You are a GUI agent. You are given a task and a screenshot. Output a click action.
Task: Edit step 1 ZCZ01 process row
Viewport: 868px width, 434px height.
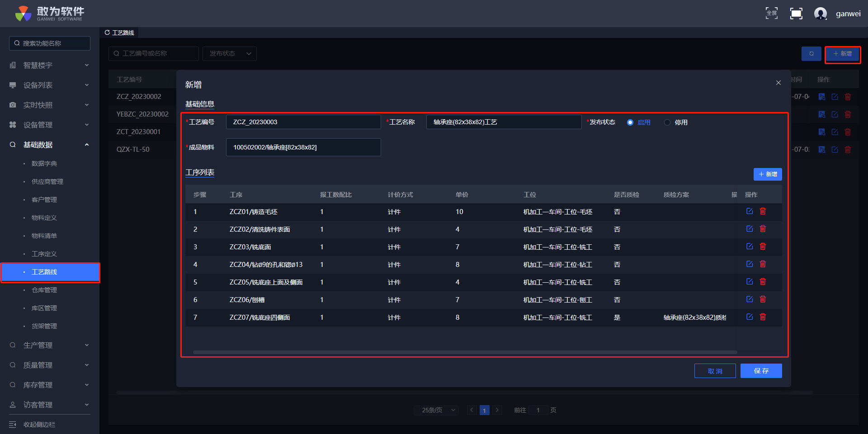point(749,211)
